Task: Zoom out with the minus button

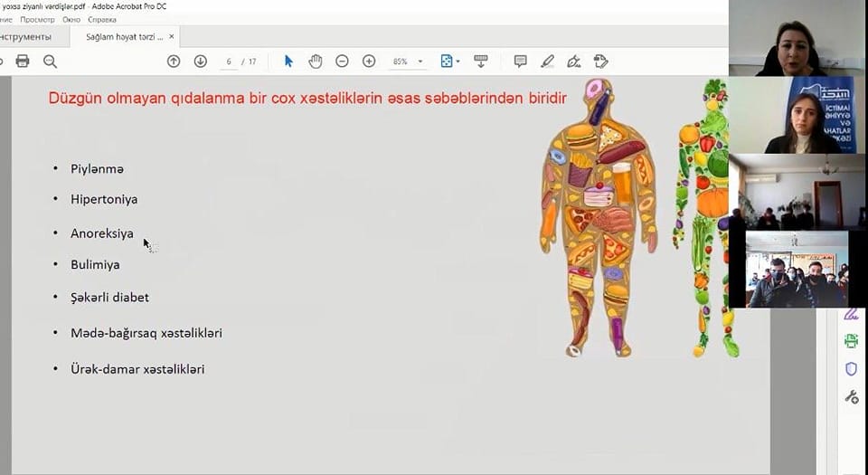Action: (x=342, y=61)
